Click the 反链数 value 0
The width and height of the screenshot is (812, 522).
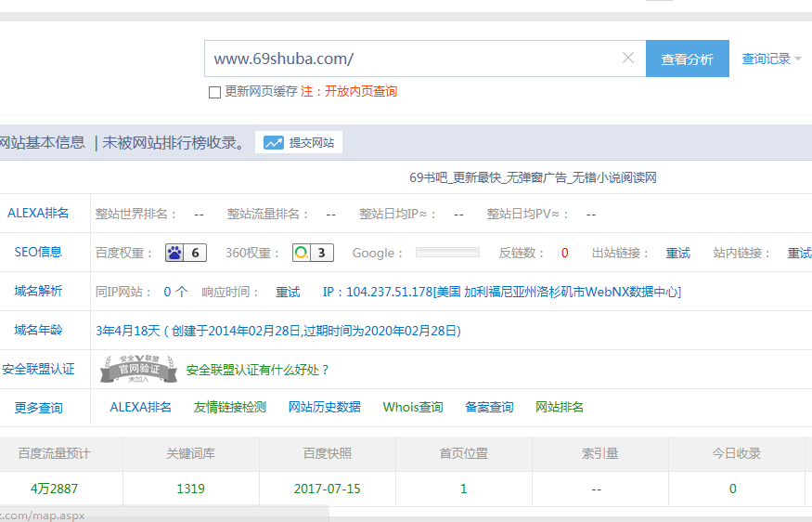click(564, 253)
